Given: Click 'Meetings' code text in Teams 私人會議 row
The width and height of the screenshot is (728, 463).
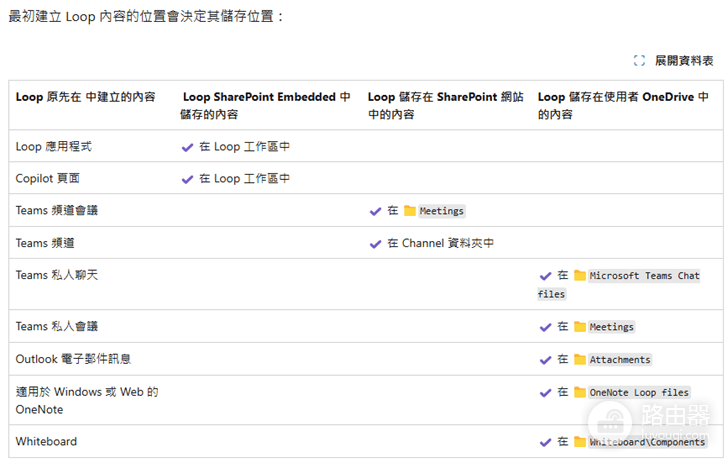Looking at the screenshot, I should pyautogui.click(x=611, y=327).
